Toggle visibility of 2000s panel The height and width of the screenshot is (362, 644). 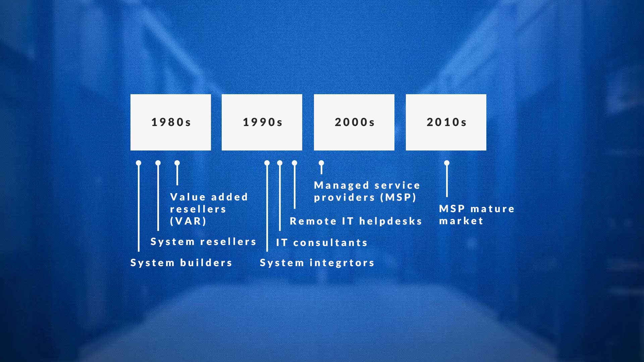[x=354, y=122]
